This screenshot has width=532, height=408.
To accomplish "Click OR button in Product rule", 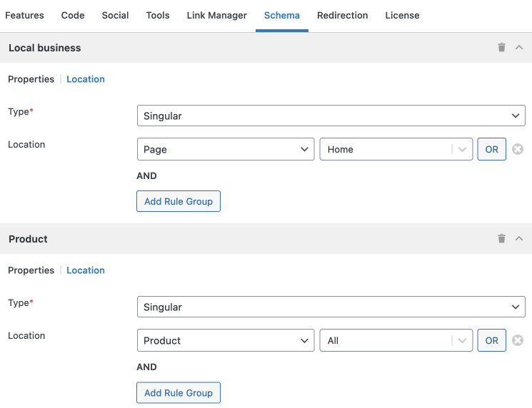I will [x=491, y=341].
